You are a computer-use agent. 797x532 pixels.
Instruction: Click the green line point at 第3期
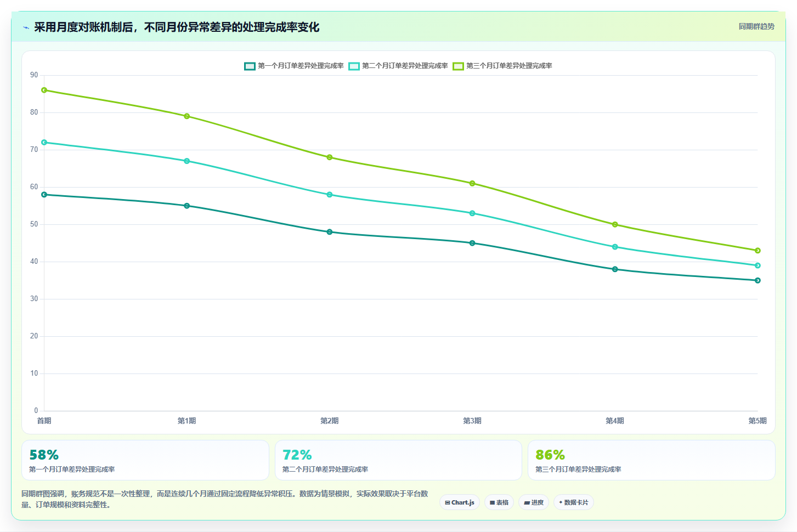coord(472,183)
